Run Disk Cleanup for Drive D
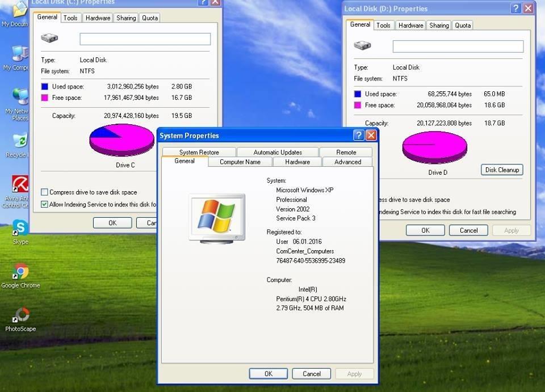Image resolution: width=545 pixels, height=392 pixels. (x=502, y=170)
